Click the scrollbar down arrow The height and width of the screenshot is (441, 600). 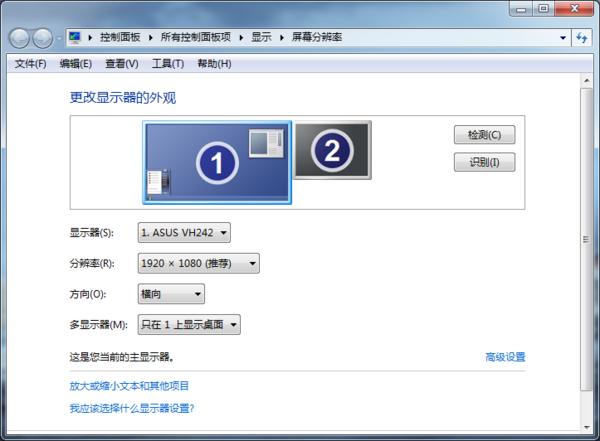point(587,427)
